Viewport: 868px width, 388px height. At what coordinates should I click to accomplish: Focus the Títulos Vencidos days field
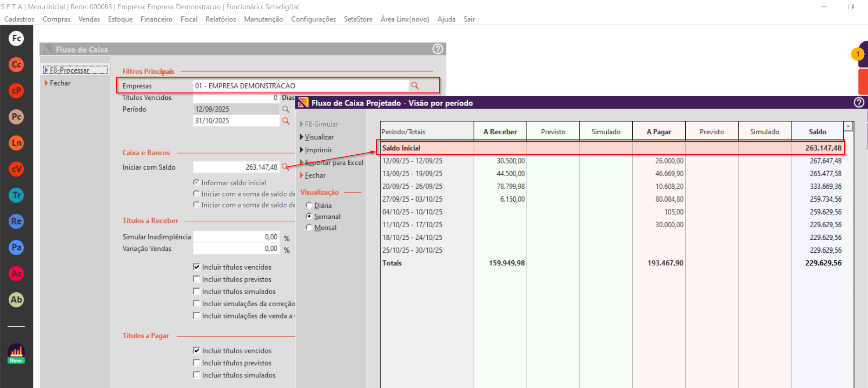pos(236,98)
